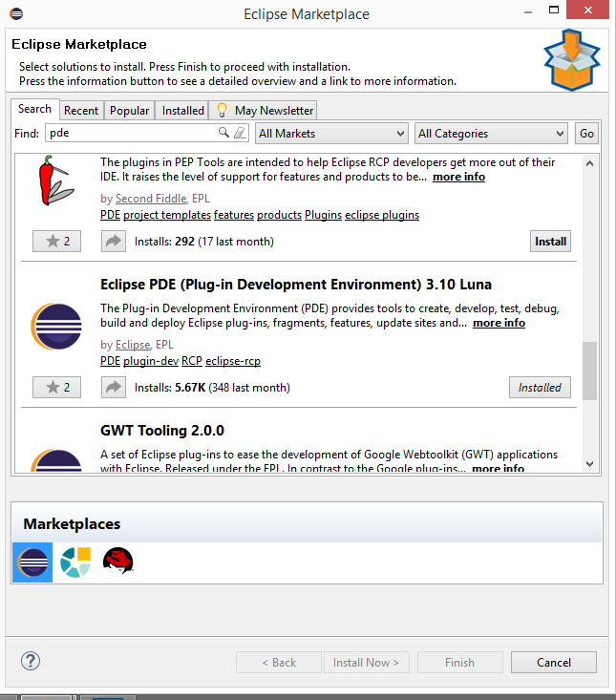Click the GWT Tooling 2.0.0 title
Screen dimensions: 616x700
click(x=162, y=431)
